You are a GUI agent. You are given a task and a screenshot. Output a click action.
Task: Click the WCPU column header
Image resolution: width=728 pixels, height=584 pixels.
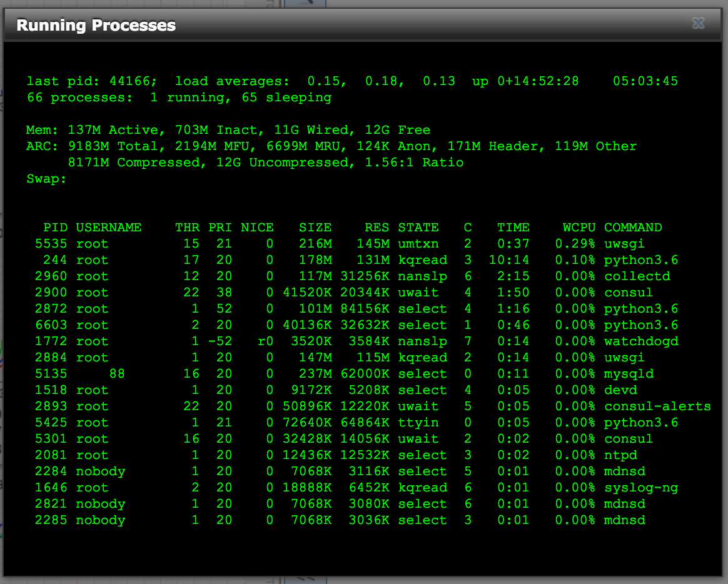pyautogui.click(x=579, y=228)
